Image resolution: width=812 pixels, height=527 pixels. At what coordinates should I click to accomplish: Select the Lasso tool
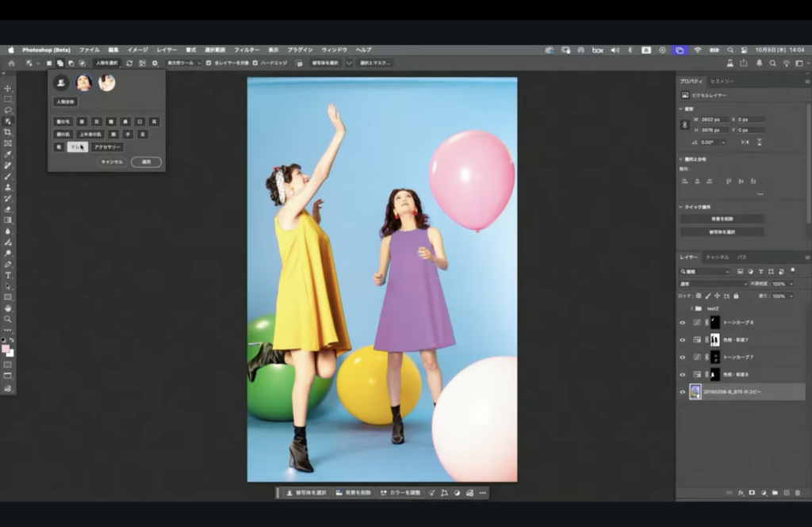(8, 110)
